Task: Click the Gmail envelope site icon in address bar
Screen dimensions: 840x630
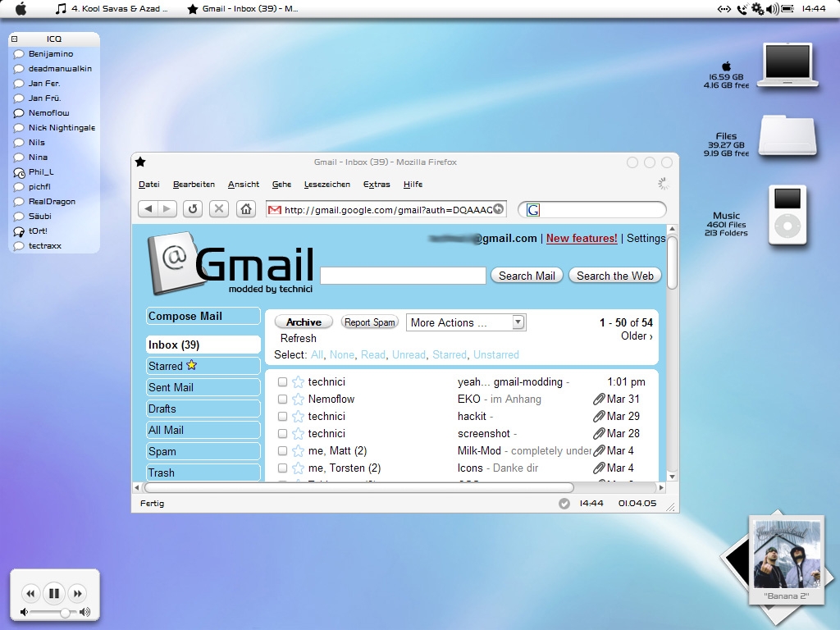Action: [274, 210]
